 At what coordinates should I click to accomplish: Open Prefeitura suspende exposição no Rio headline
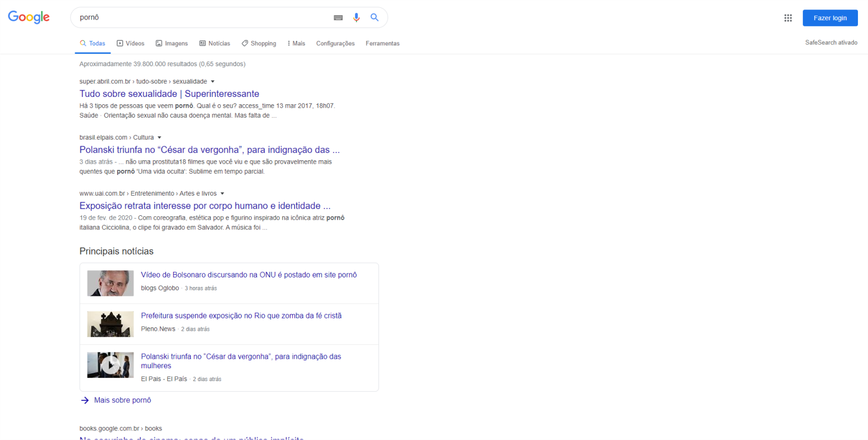[x=241, y=316]
